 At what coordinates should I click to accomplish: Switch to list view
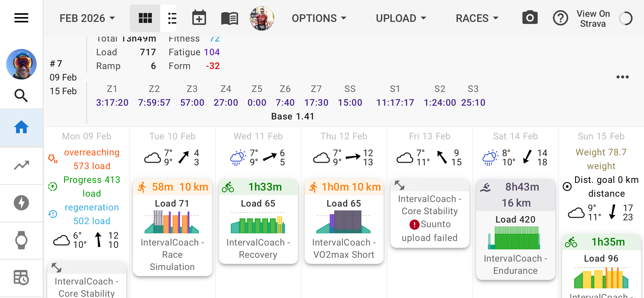172,18
